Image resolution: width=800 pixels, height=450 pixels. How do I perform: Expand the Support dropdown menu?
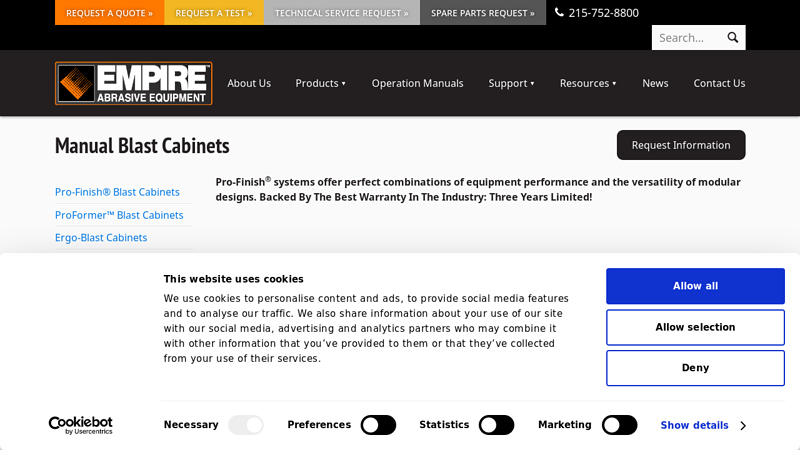(x=511, y=83)
